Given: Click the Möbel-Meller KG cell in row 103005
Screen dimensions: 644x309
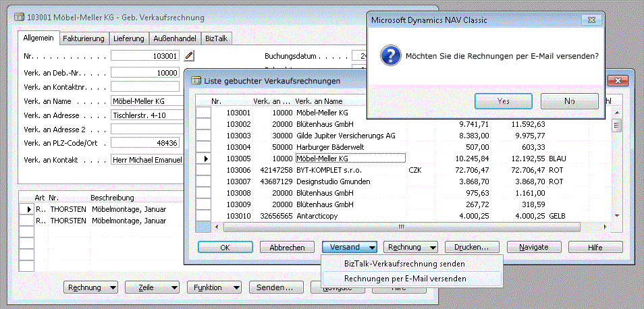Looking at the screenshot, I should 350,159.
